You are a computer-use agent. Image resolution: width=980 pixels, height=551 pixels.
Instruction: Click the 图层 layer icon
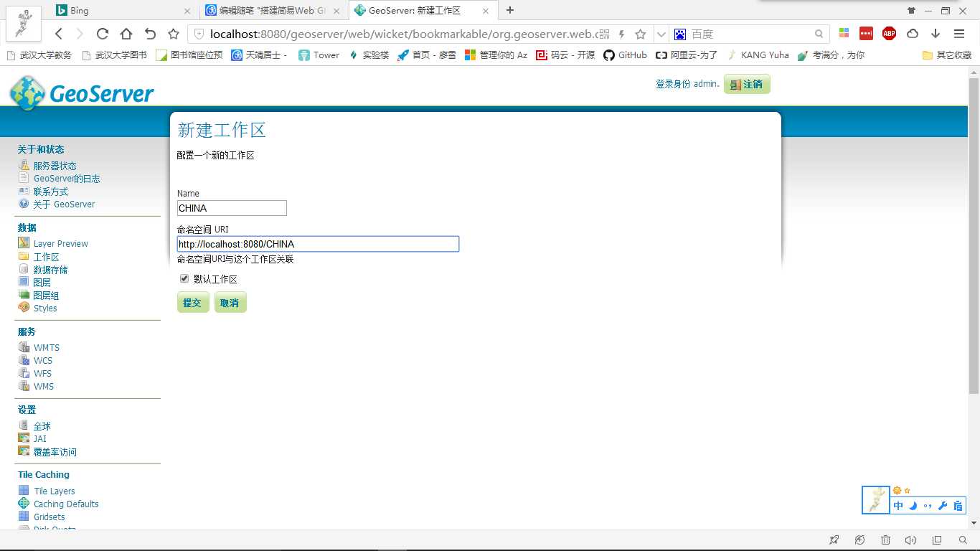(x=24, y=282)
